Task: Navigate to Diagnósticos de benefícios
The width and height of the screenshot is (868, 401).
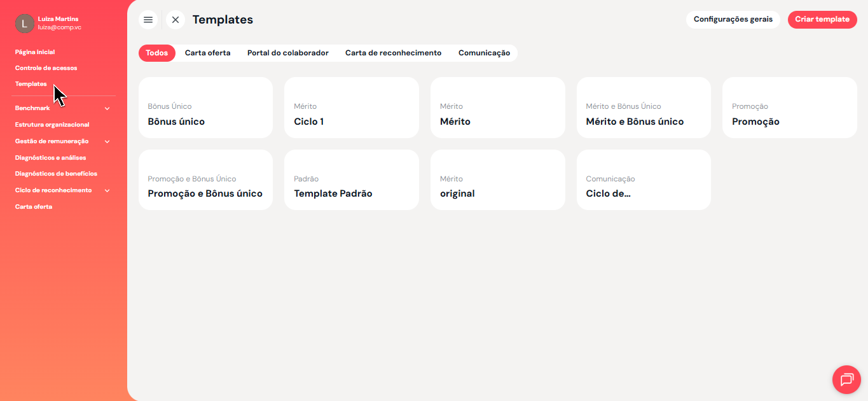Action: click(x=56, y=174)
